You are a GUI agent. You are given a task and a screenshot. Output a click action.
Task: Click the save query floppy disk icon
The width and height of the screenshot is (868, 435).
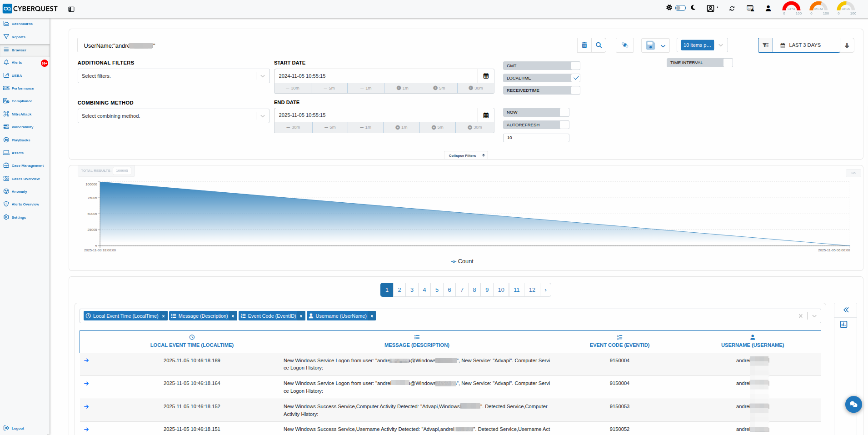(650, 45)
